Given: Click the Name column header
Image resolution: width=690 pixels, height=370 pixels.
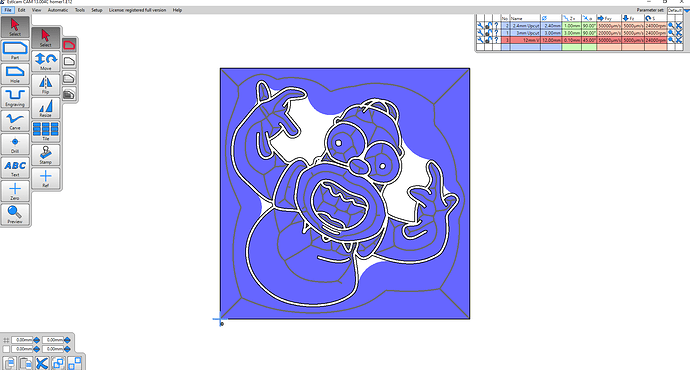Looking at the screenshot, I should coord(525,18).
